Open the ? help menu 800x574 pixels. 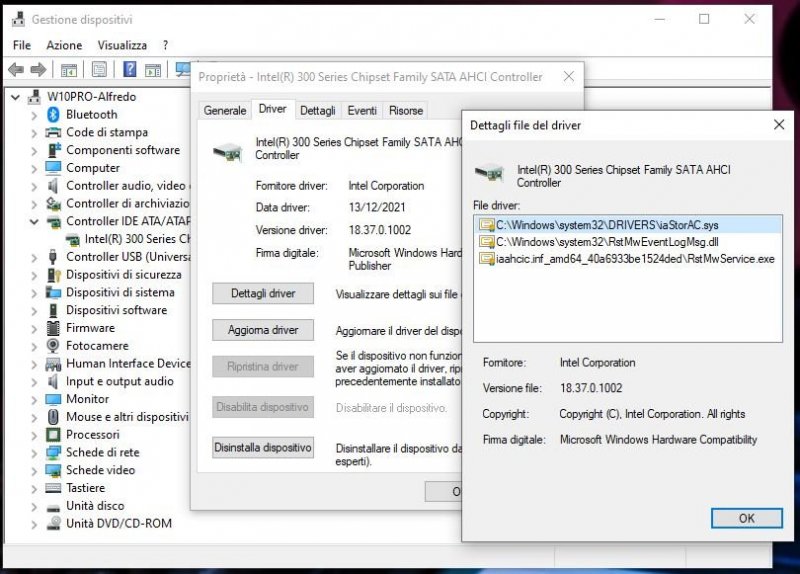click(165, 45)
